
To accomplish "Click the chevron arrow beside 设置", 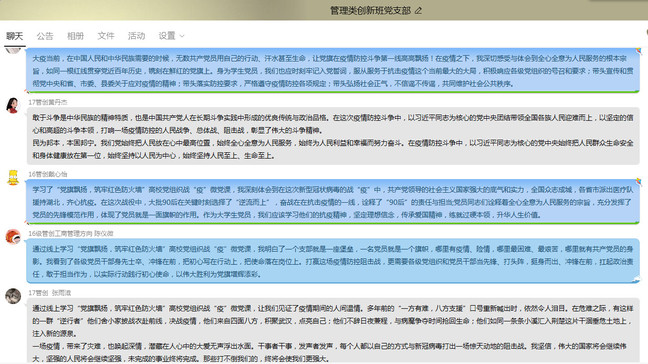I will coord(182,36).
